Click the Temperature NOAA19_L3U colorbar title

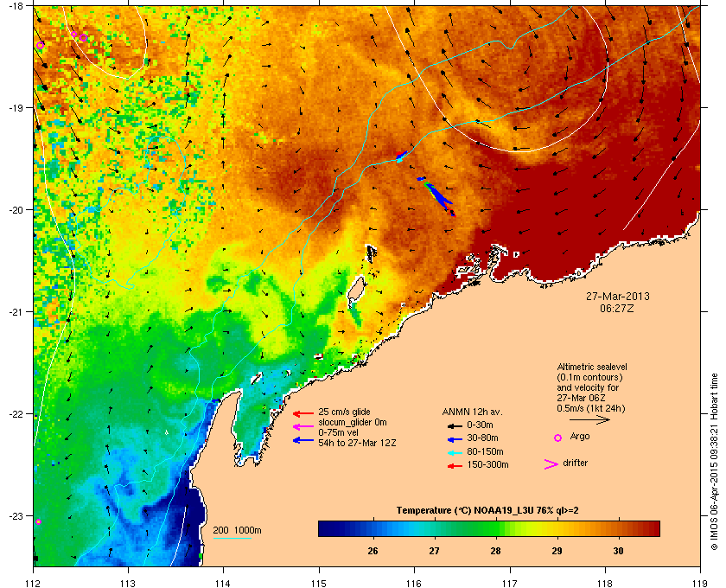[x=487, y=511]
